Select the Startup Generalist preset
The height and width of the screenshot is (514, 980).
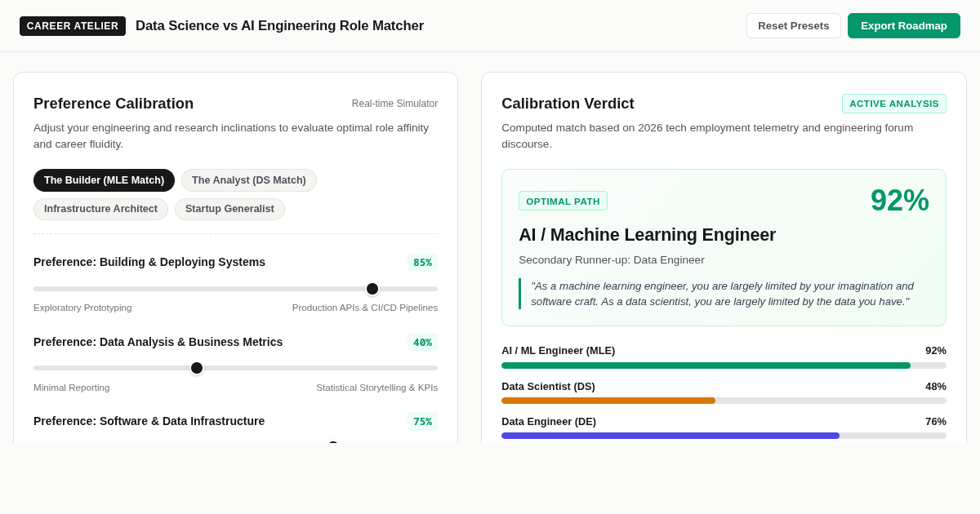coord(229,209)
